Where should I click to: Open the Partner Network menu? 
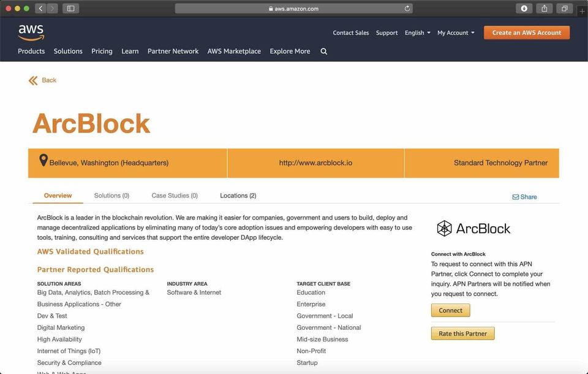point(173,52)
